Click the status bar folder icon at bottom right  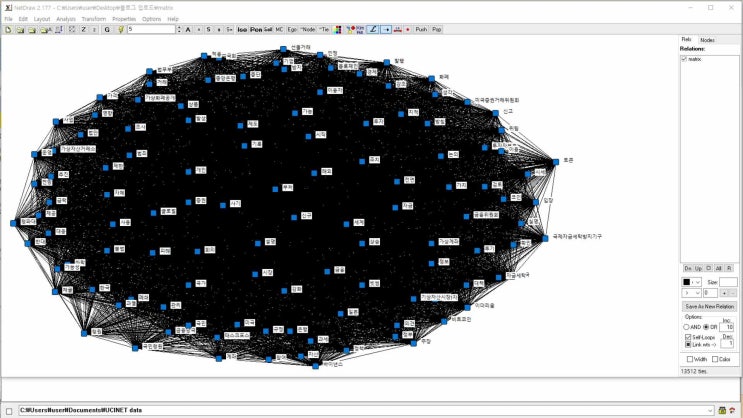[x=722, y=410]
